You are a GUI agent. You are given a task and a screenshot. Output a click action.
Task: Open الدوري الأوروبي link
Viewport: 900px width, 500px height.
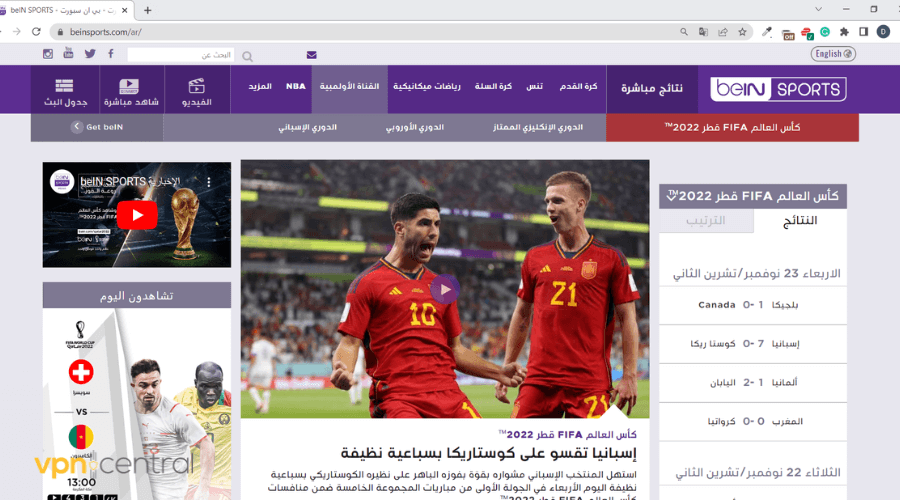pyautogui.click(x=414, y=127)
